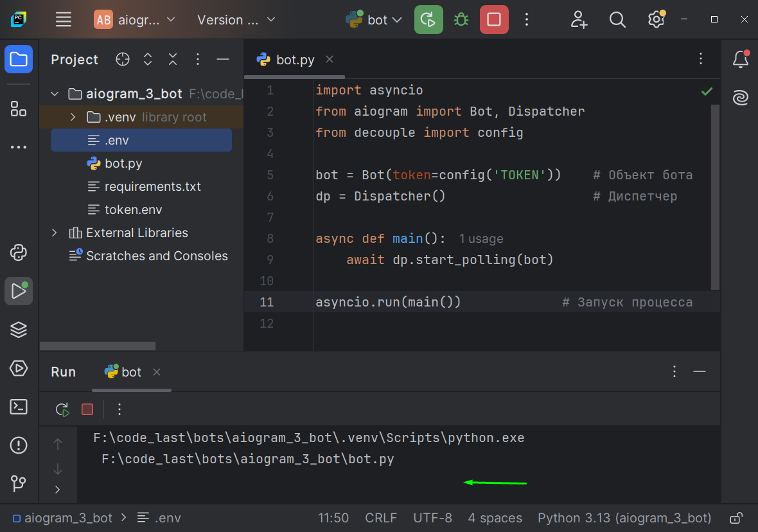
Task: Expand the .venv library root folder
Action: pos(73,117)
